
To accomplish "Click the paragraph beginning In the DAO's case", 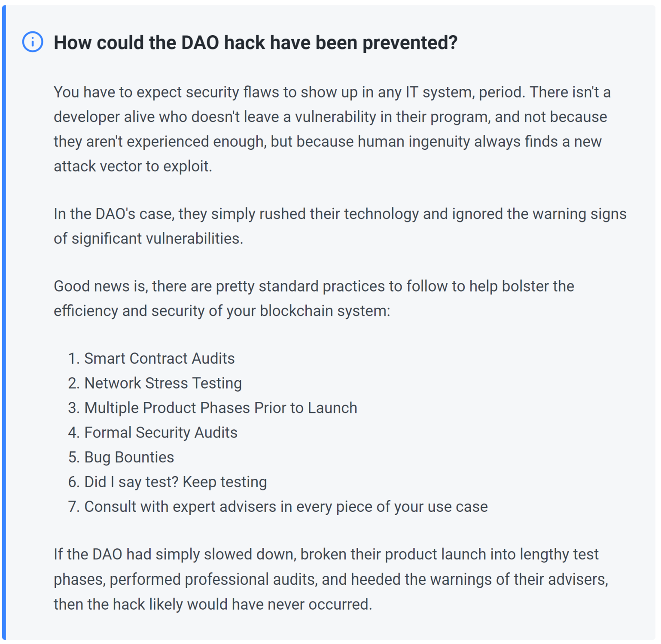I will click(x=340, y=226).
